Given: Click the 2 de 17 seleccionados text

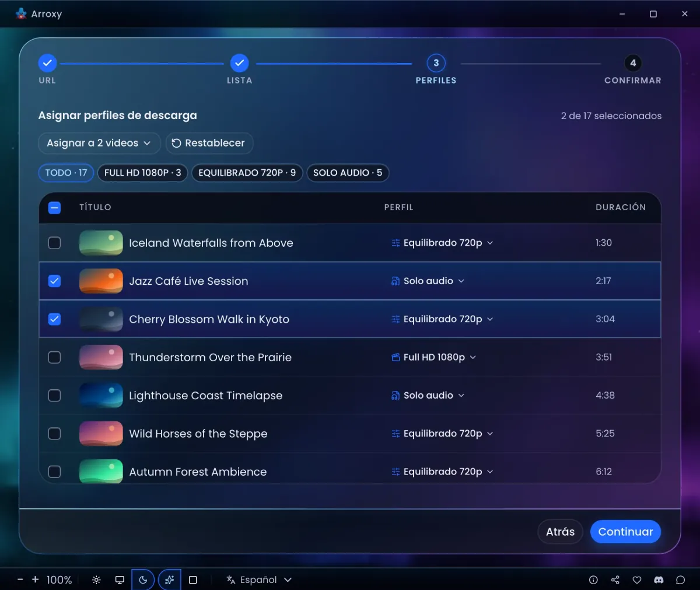Looking at the screenshot, I should 611,116.
